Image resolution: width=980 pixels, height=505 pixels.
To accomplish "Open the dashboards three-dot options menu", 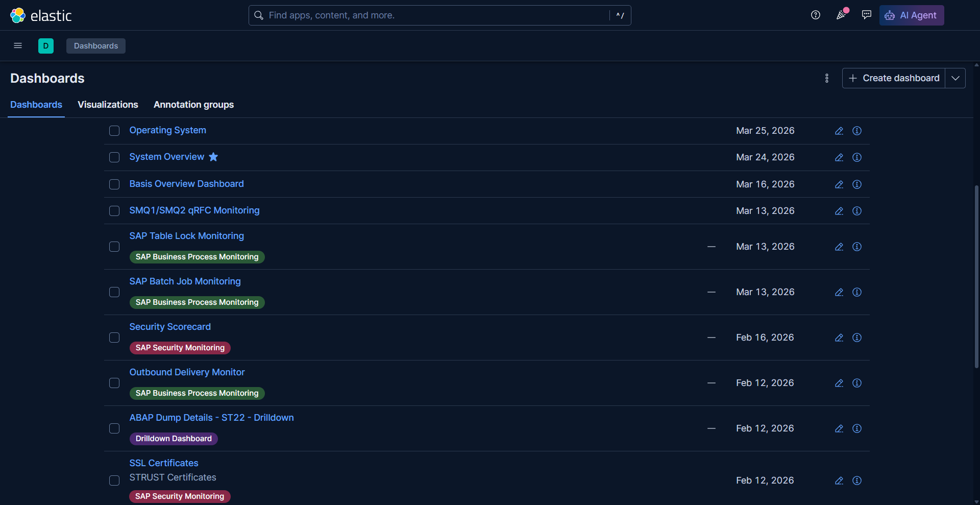I will (827, 78).
